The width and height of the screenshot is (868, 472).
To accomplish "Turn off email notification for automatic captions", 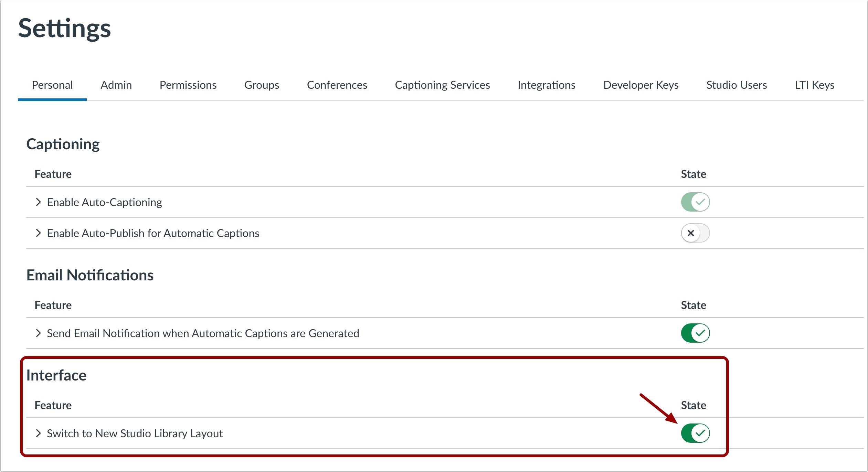I will click(x=695, y=333).
